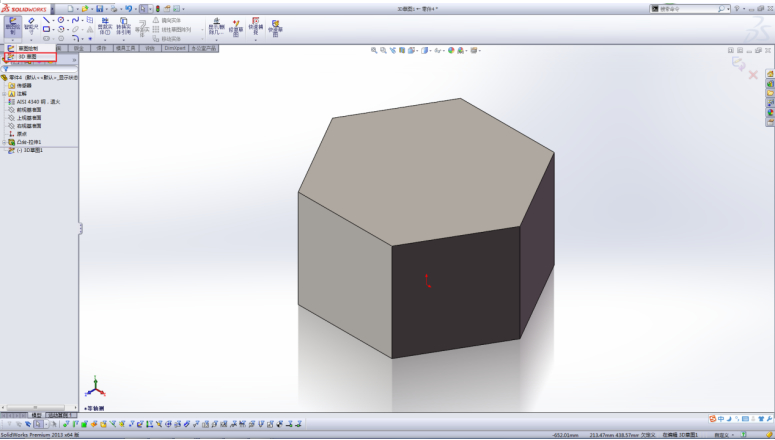Select the 上视基准面 plane
The height and width of the screenshot is (440, 775).
point(25,118)
